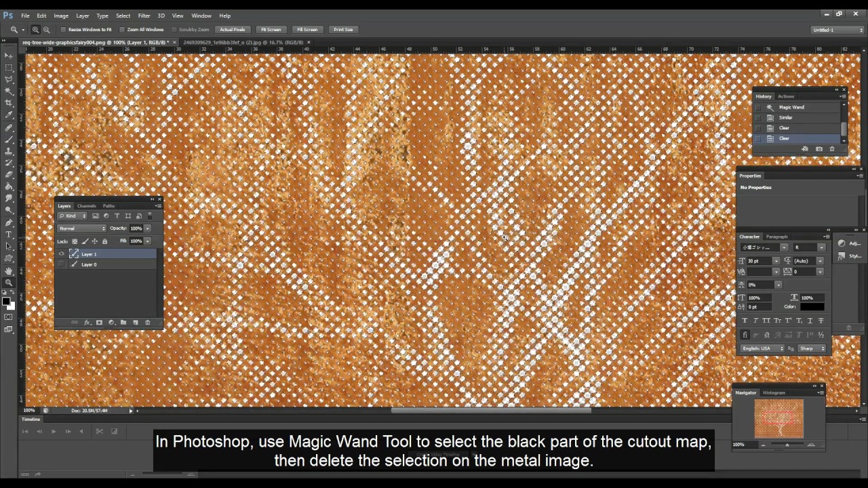Open Untitled-1 workspace dropdown
Image resolution: width=868 pixels, height=488 pixels.
(x=838, y=30)
